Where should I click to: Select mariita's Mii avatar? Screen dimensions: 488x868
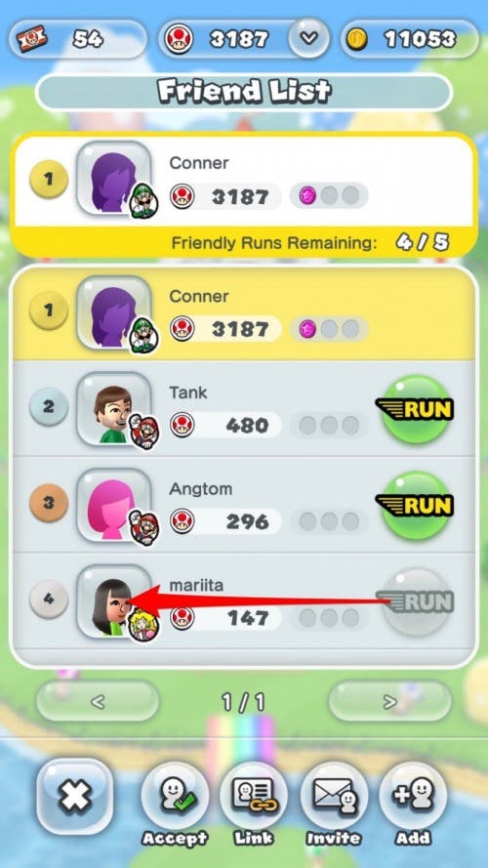click(114, 601)
